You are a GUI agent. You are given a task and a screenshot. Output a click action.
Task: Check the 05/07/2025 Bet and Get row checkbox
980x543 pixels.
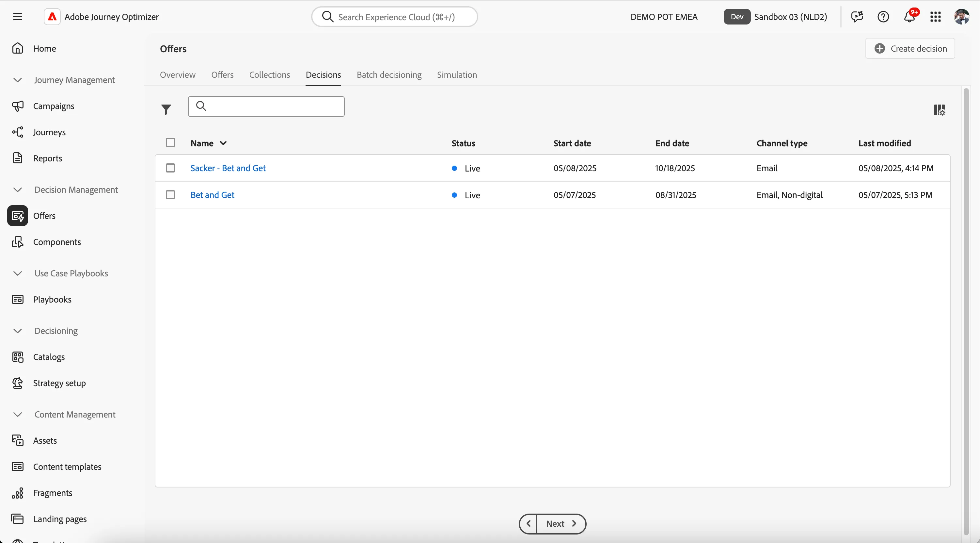(170, 195)
